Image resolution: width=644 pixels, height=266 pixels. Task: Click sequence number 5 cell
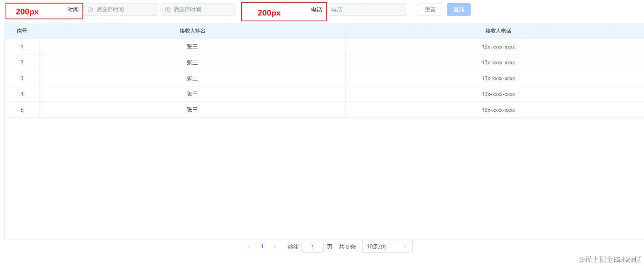tap(22, 110)
